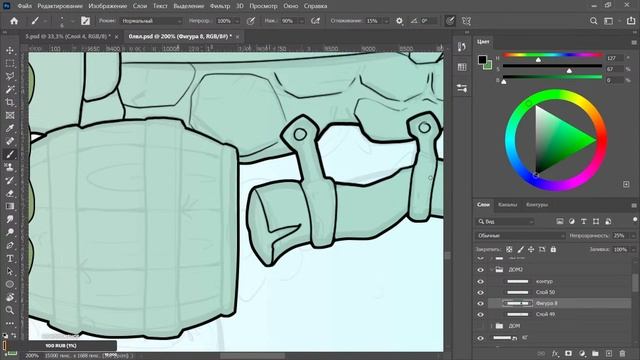Hide the ДОМ2 group via eye icon
Viewport: 640px width, 360px height.
480,270
